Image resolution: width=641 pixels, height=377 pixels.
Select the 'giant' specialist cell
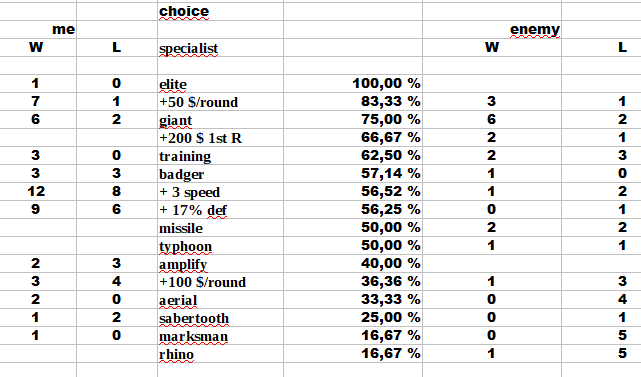click(x=220, y=119)
